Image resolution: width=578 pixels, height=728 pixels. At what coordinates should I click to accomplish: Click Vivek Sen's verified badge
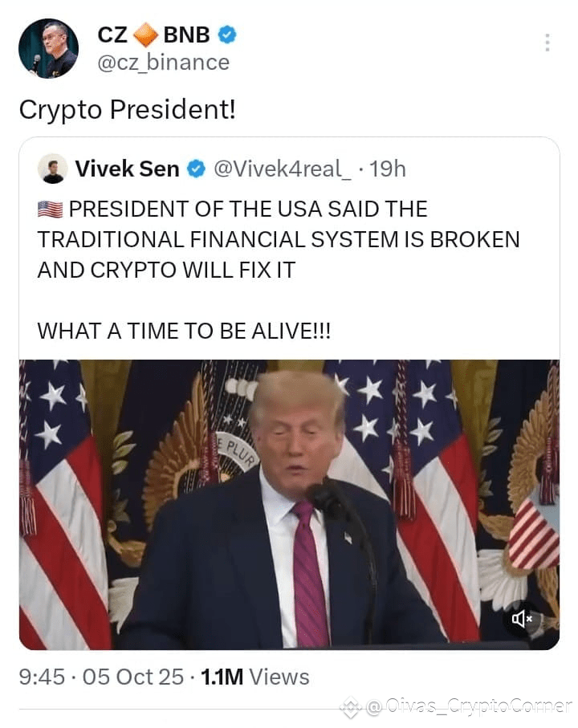click(x=196, y=169)
